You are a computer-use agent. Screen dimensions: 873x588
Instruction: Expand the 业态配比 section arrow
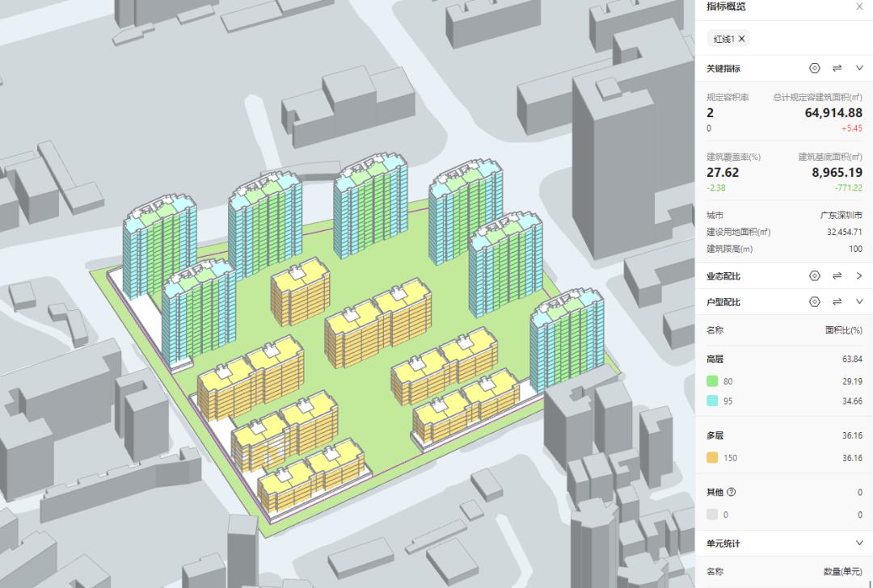tap(859, 276)
